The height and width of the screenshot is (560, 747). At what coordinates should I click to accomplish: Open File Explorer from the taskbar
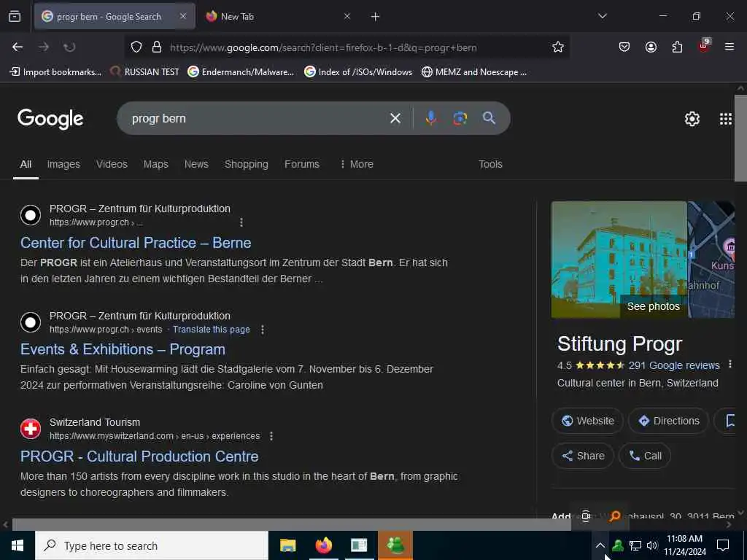pyautogui.click(x=287, y=545)
